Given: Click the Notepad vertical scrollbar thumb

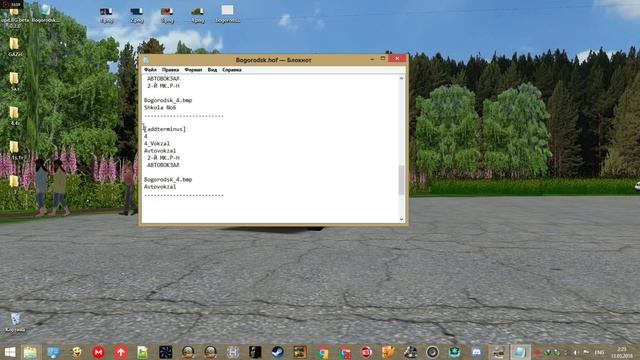Looking at the screenshot, I should [x=402, y=180].
